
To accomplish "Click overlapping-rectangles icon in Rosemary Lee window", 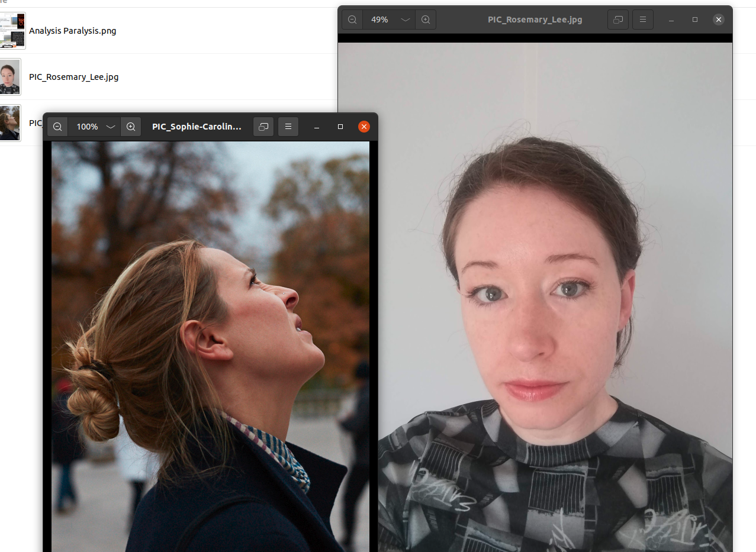I will point(618,20).
